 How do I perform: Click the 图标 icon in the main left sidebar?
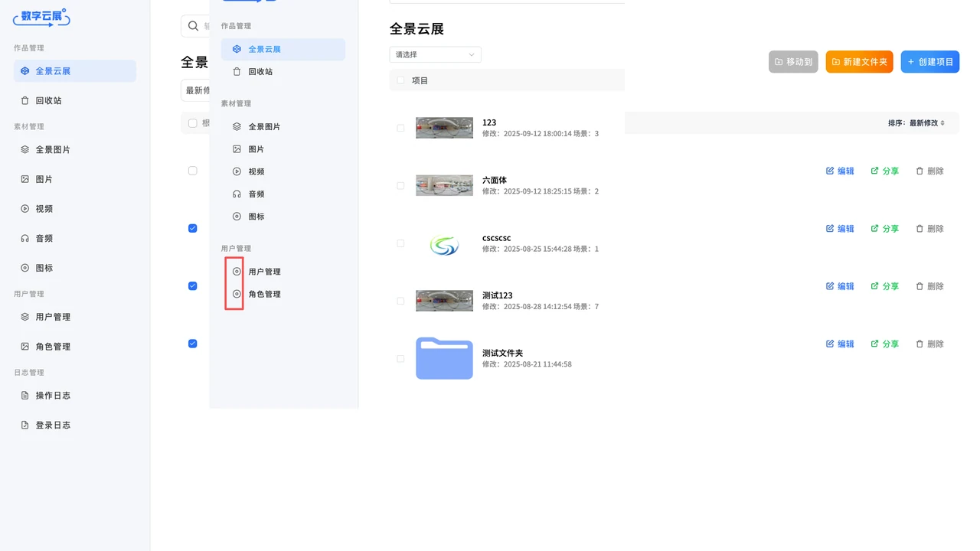(x=24, y=268)
